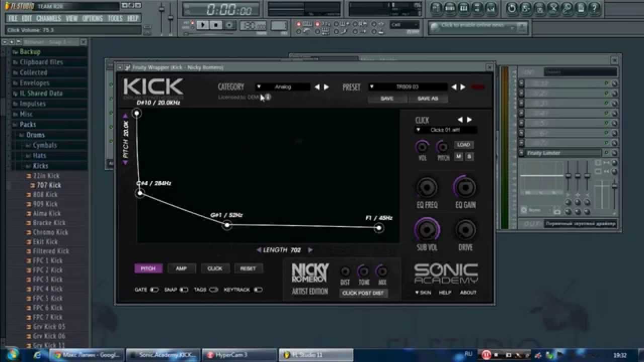Click the MIX knob

click(x=382, y=271)
